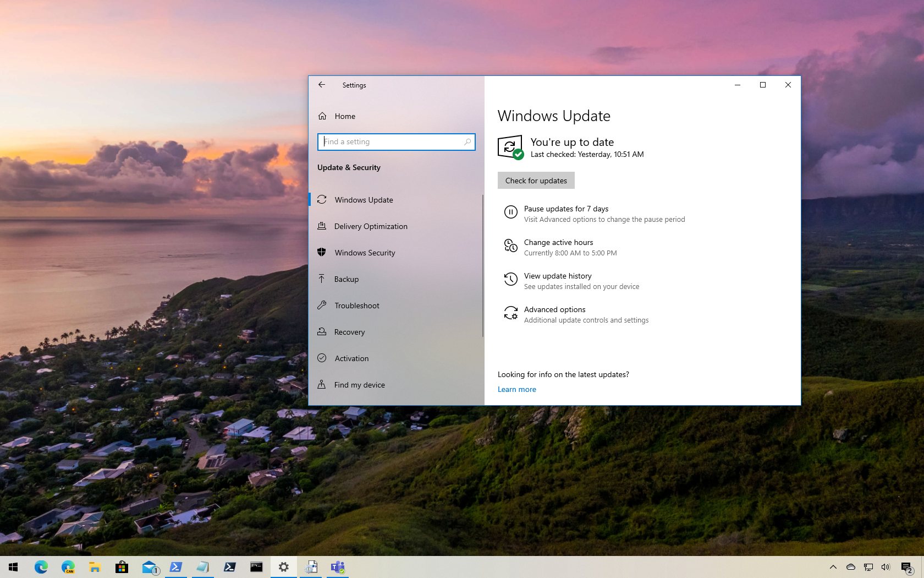Screen dimensions: 924x578
Task: Open the Troubleshoot section
Action: click(356, 306)
